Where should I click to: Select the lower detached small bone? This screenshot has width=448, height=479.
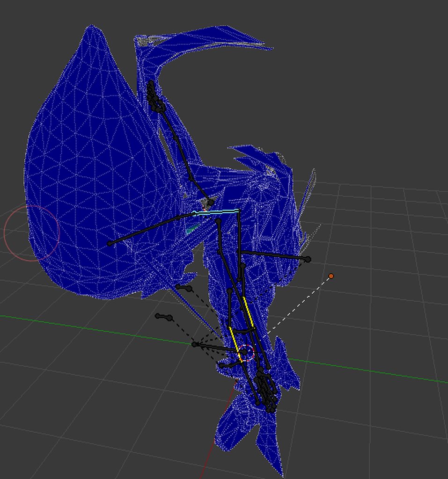[x=164, y=317]
